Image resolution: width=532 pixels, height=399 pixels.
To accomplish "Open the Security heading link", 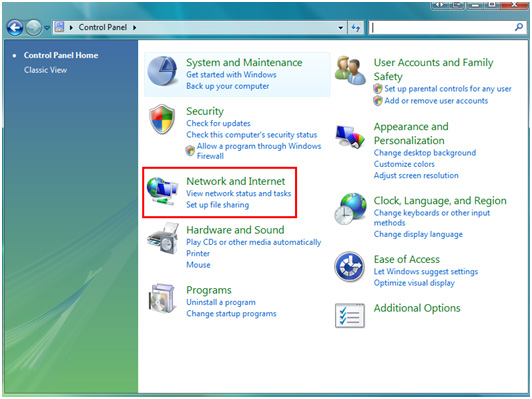I will [205, 111].
